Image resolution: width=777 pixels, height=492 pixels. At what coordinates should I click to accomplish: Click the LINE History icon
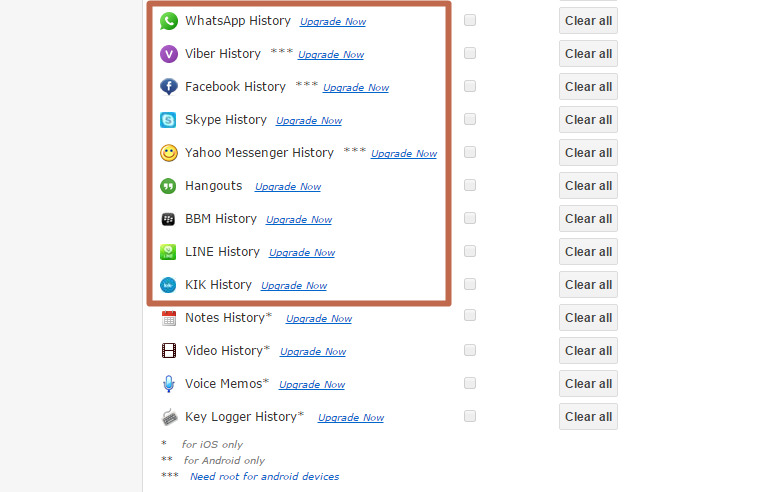point(169,252)
